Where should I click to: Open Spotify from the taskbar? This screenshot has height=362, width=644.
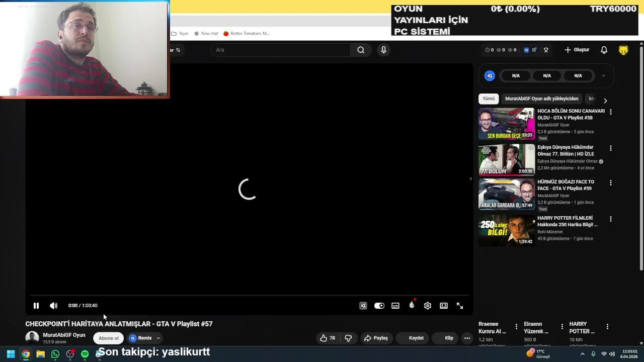coord(85,354)
